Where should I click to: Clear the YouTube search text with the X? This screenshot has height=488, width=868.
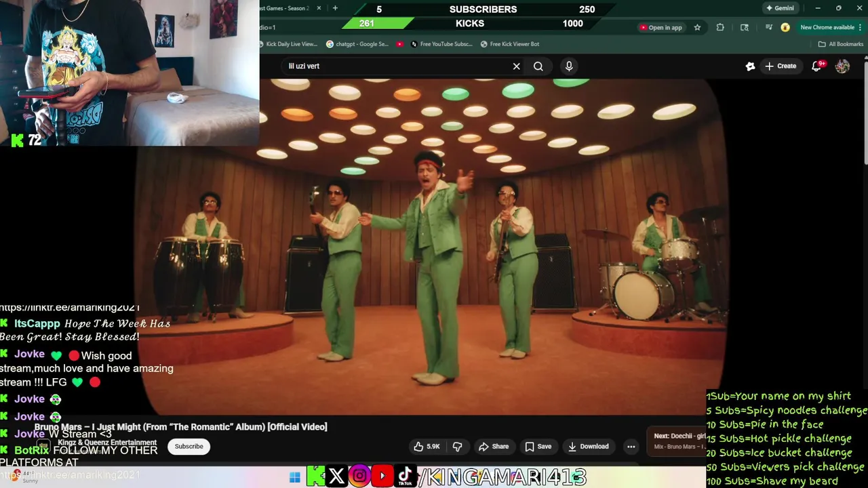pyautogui.click(x=517, y=66)
